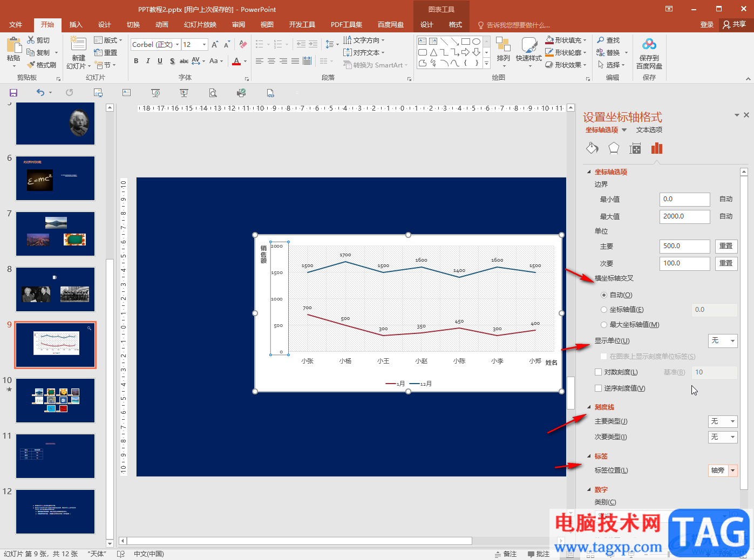This screenshot has width=754, height=560.
Task: Click the Quick Styles icon
Action: click(528, 45)
